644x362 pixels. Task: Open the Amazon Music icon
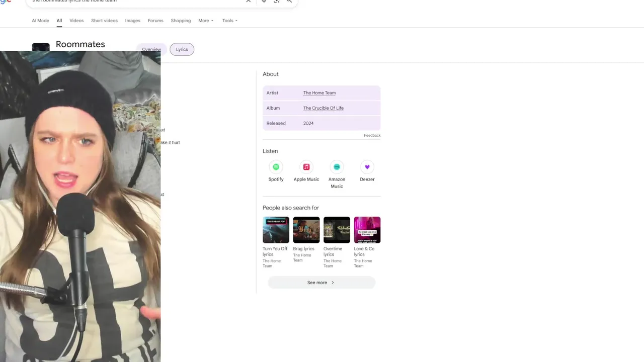click(x=337, y=167)
